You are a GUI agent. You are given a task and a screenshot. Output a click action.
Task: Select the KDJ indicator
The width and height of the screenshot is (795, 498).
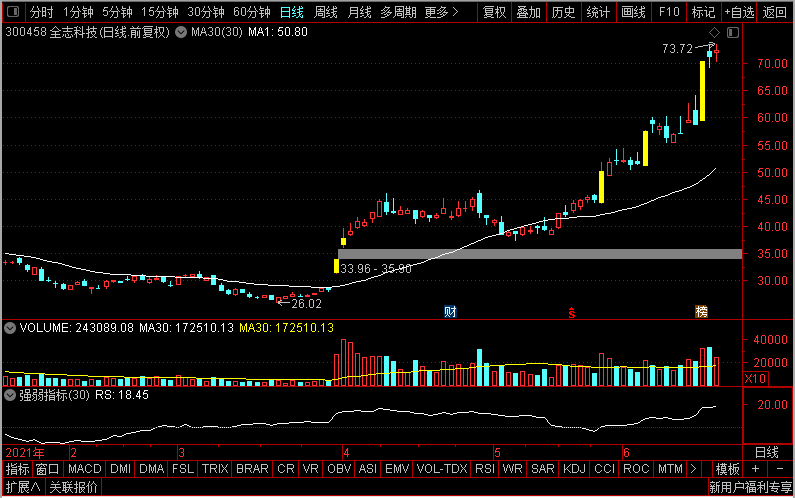pyautogui.click(x=574, y=469)
